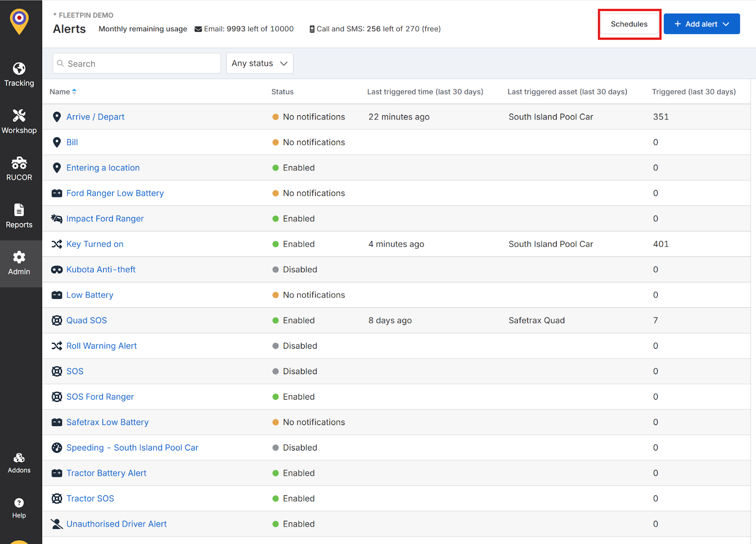The image size is (756, 544).
Task: Open Workshop from the sidebar
Action: click(19, 122)
